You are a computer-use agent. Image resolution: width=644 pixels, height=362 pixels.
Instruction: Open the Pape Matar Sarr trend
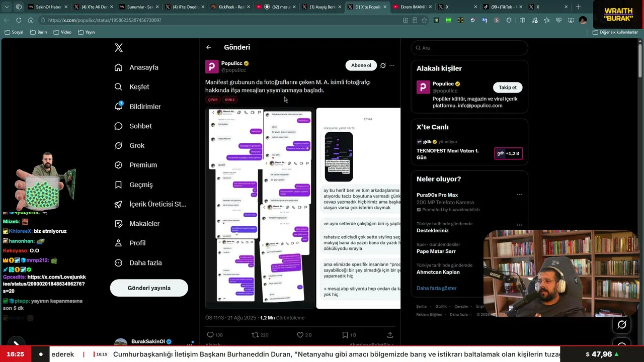point(436,251)
